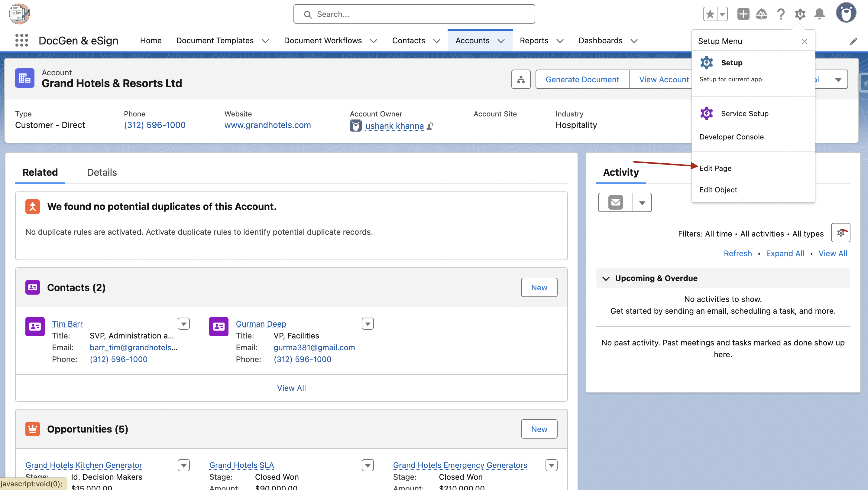Open the Grand Hotels Kitchen Generator opportunity
The height and width of the screenshot is (490, 868).
coord(83,465)
